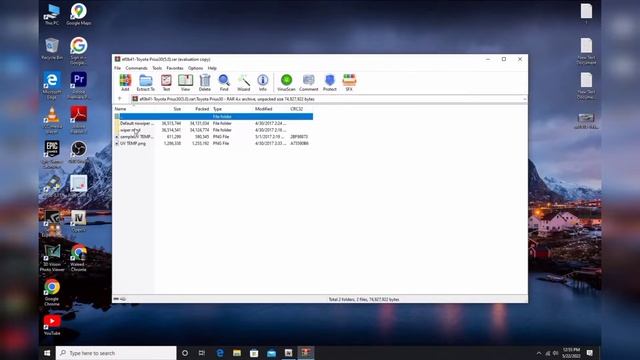
Task: Select the 'UV TEMP.png' file row
Action: click(213, 143)
